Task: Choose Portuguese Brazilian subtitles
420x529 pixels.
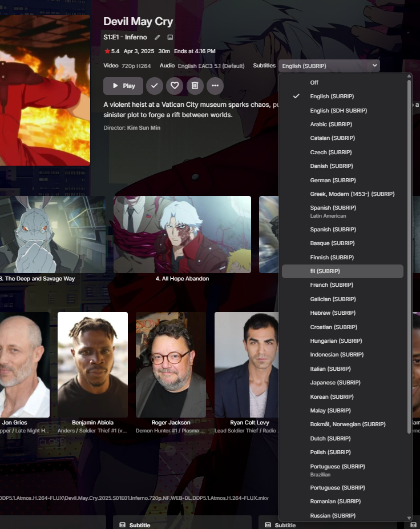Action: pyautogui.click(x=342, y=470)
